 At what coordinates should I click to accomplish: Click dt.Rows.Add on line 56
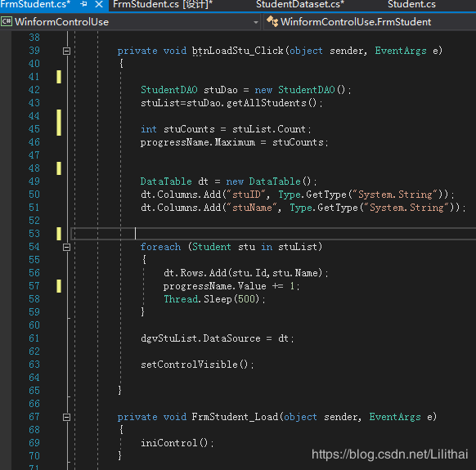tap(195, 273)
